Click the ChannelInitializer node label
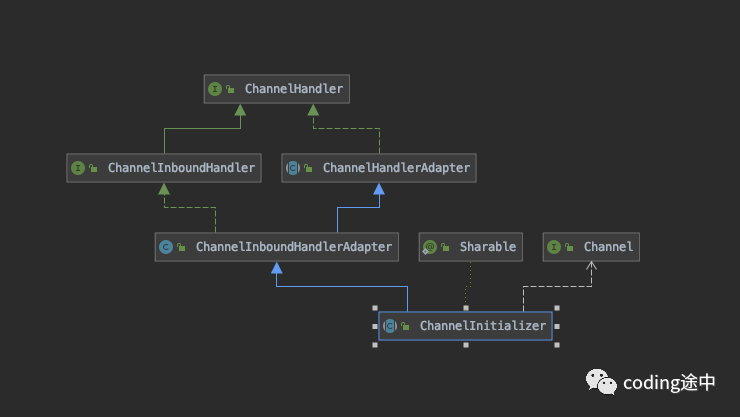740x417 pixels. [x=483, y=326]
